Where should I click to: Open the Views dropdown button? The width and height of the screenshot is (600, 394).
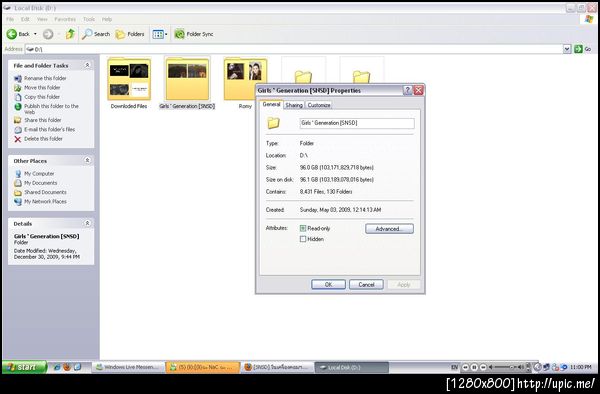click(160, 34)
